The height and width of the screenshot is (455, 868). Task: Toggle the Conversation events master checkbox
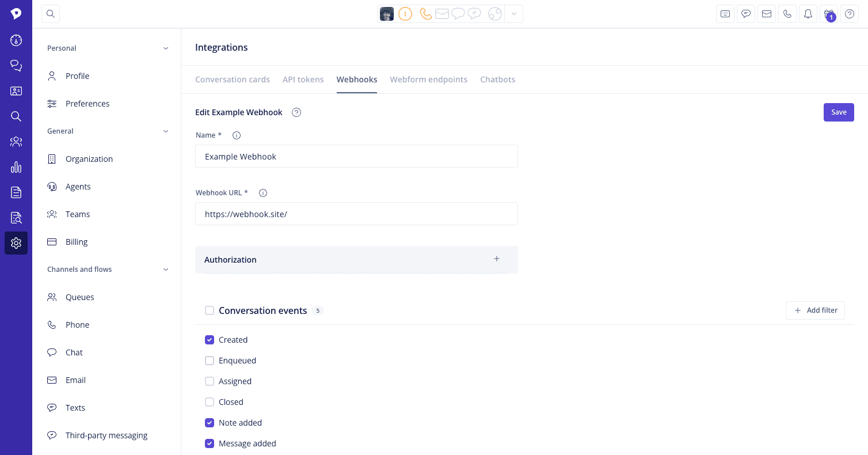click(210, 310)
